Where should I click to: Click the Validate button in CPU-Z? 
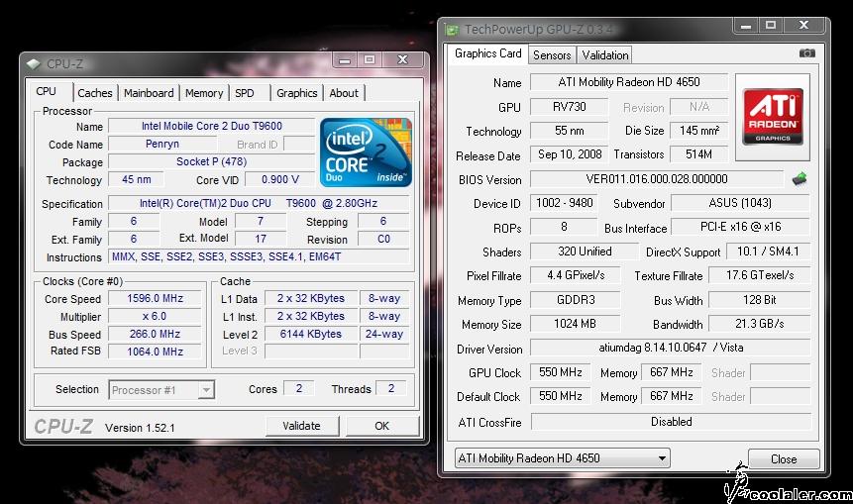click(x=301, y=426)
